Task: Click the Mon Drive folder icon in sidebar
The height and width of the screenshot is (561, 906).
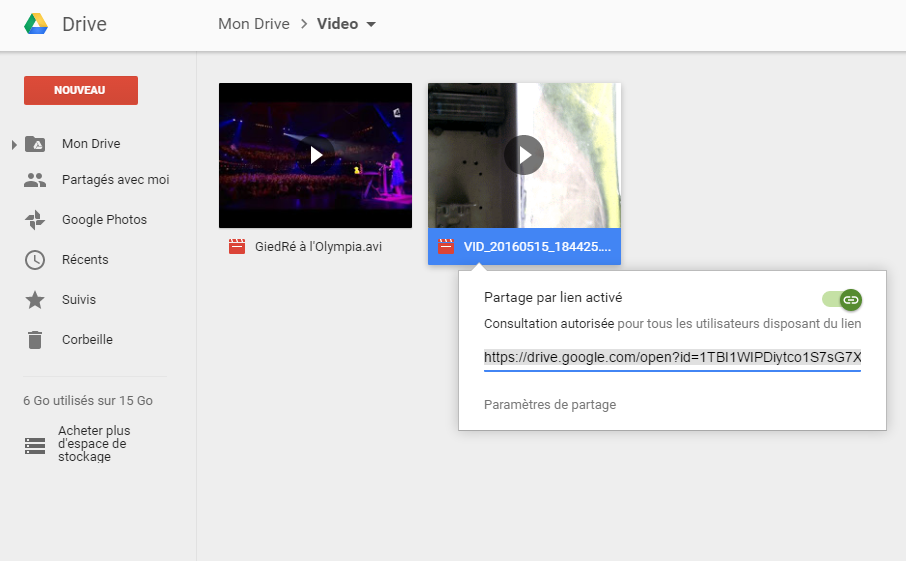Action: coord(35,144)
